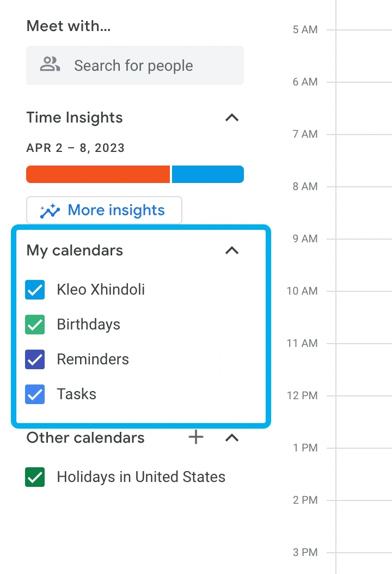The image size is (392, 574).
Task: Click the My calendars heading
Action: (x=75, y=251)
